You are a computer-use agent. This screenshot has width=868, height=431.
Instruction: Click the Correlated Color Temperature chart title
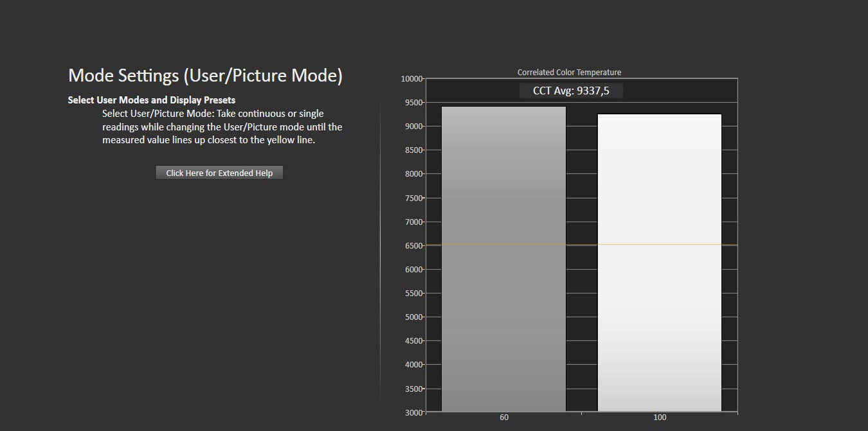tap(569, 73)
